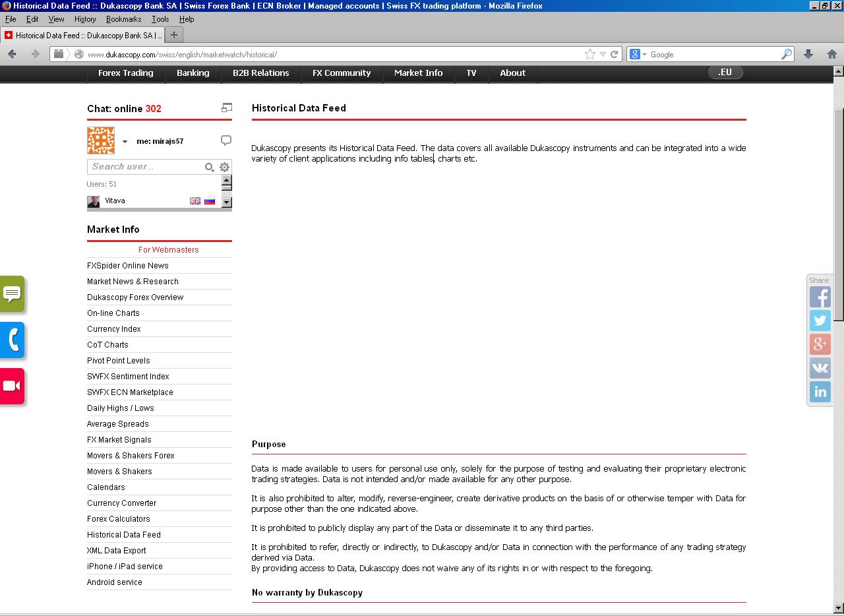
Task: Open the green chat message side button
Action: coord(12,293)
